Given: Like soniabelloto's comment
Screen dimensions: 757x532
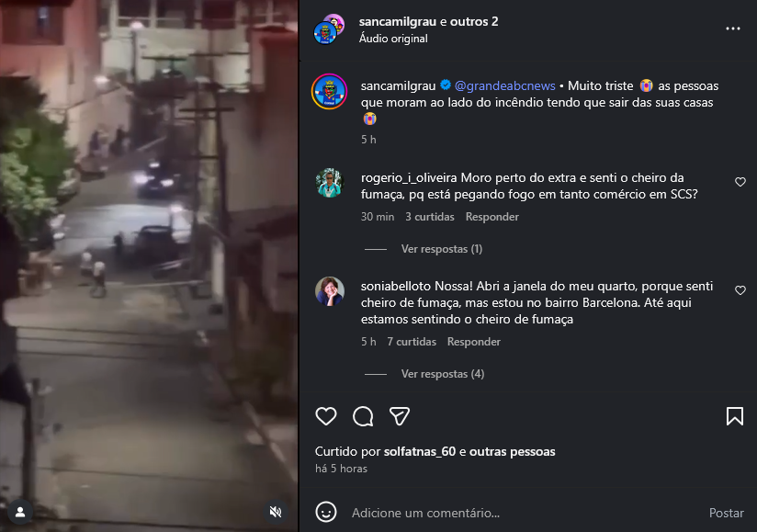Looking at the screenshot, I should (x=740, y=290).
